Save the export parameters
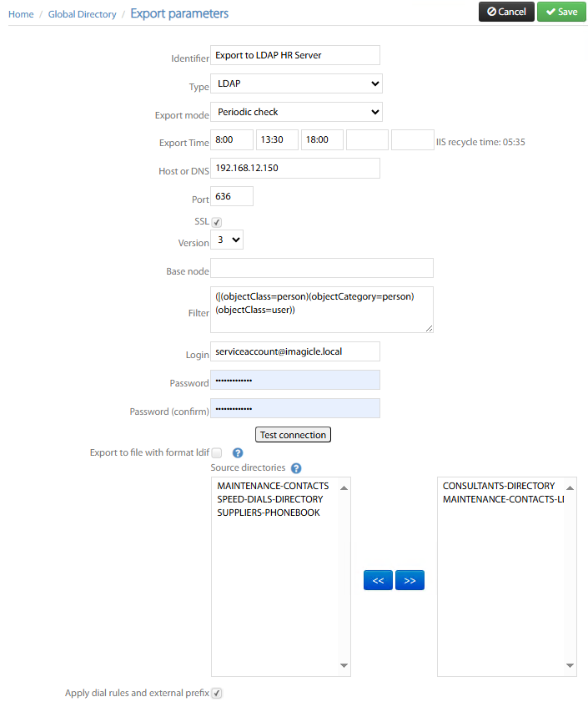The width and height of the screenshot is (588, 702). tap(561, 12)
